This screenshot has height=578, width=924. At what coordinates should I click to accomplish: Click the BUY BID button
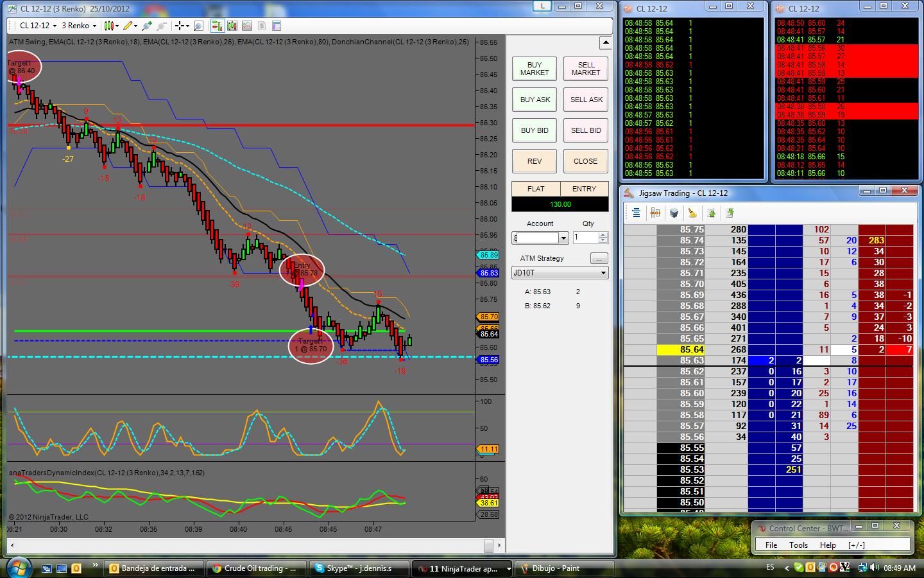(x=535, y=130)
